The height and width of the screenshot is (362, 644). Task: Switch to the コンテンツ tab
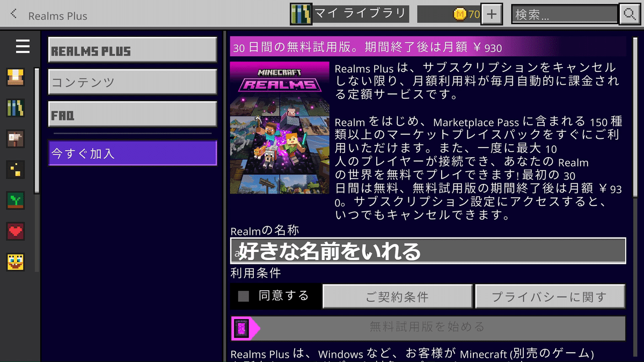pos(133,82)
